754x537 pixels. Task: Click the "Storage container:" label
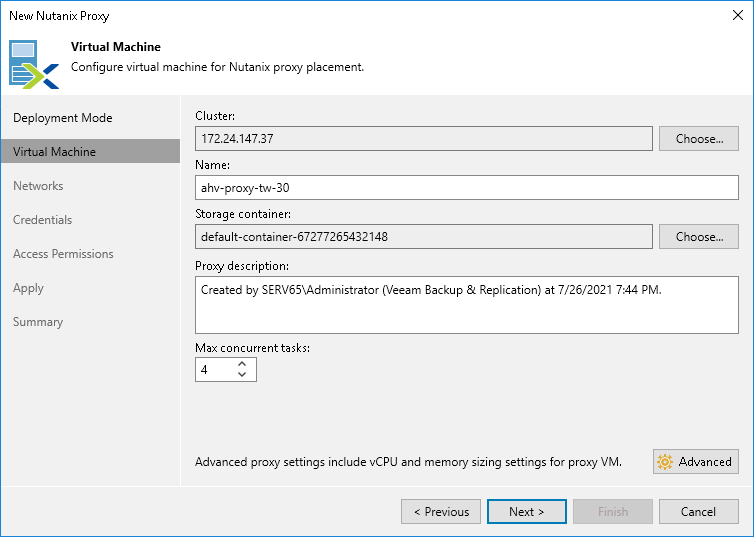tap(243, 214)
